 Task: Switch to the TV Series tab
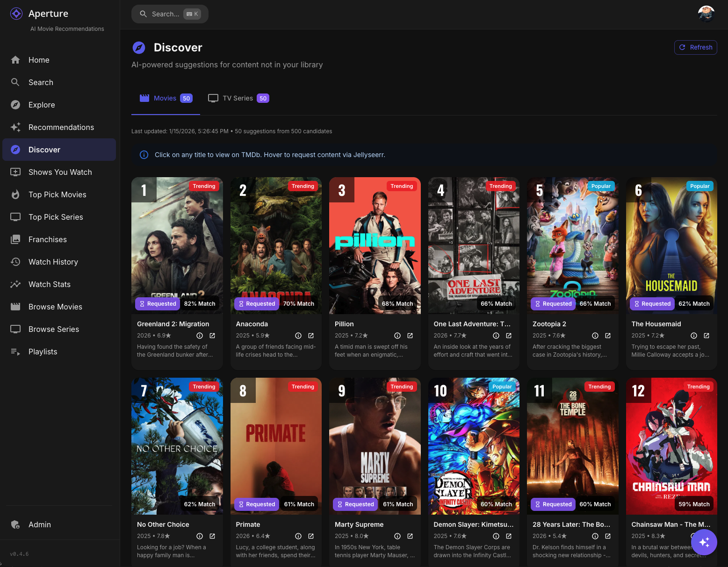(238, 98)
